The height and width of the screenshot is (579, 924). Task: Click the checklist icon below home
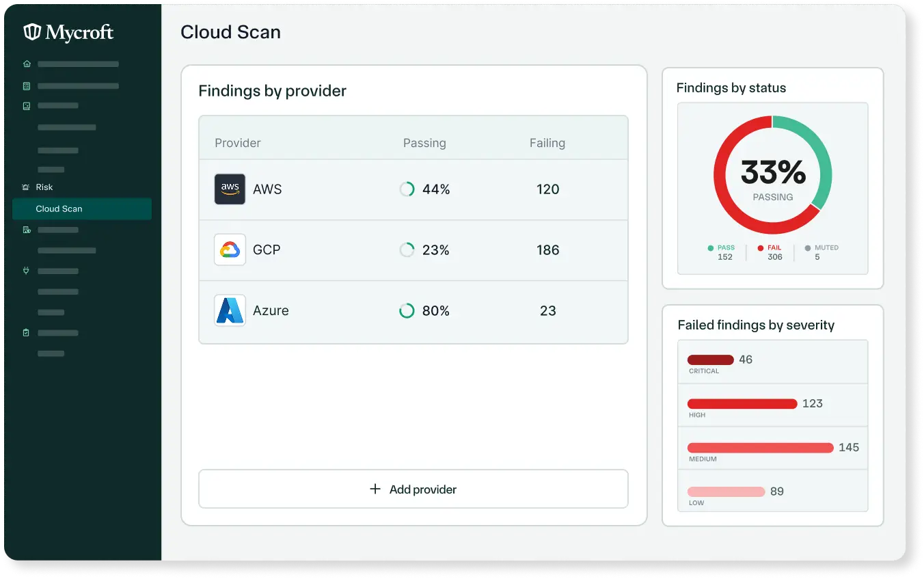pyautogui.click(x=27, y=86)
